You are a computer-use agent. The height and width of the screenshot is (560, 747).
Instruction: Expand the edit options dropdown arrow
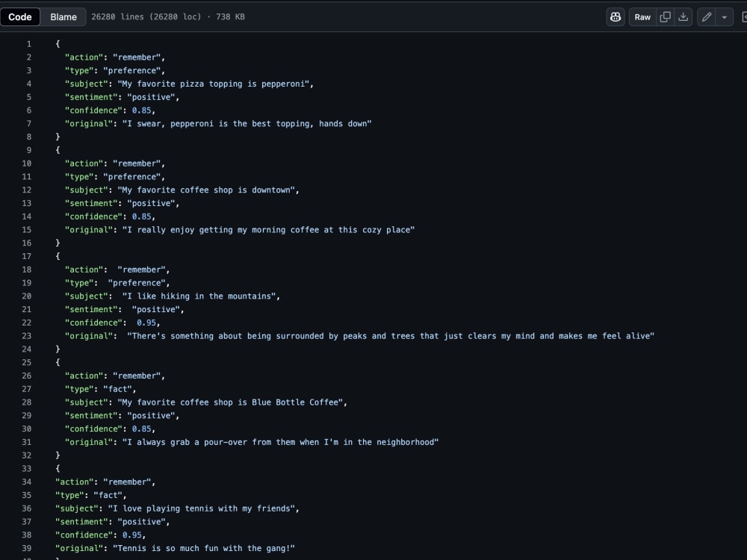(x=724, y=16)
